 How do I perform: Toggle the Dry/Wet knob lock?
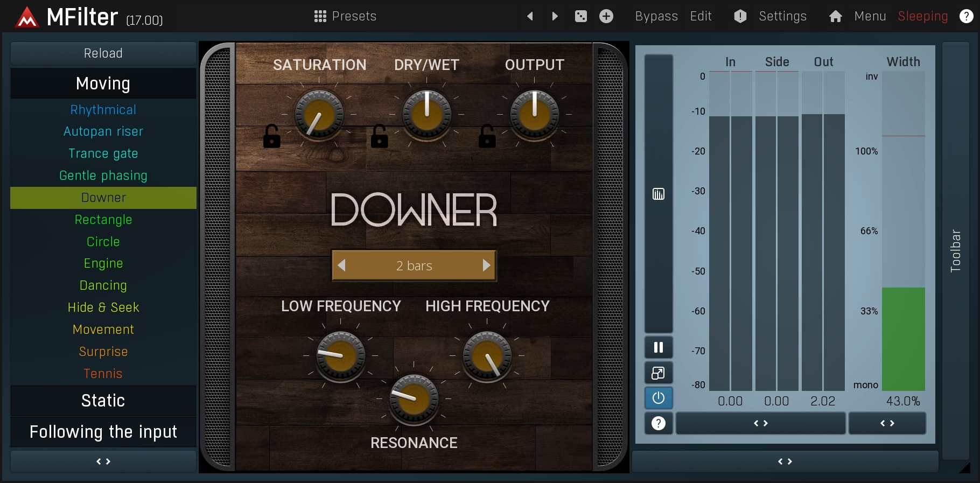(x=379, y=136)
